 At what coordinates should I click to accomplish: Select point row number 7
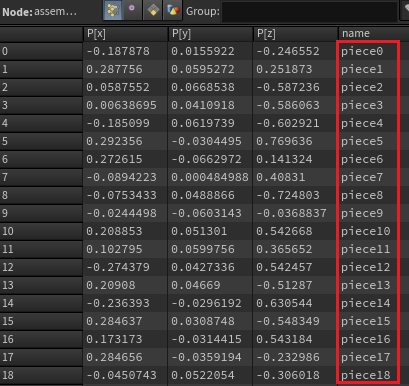pyautogui.click(x=41, y=177)
